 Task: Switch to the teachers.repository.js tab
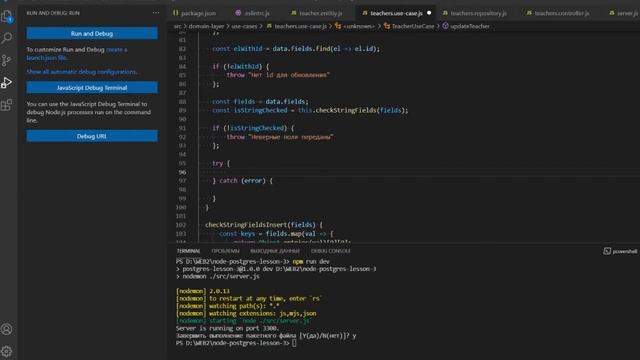coord(475,13)
